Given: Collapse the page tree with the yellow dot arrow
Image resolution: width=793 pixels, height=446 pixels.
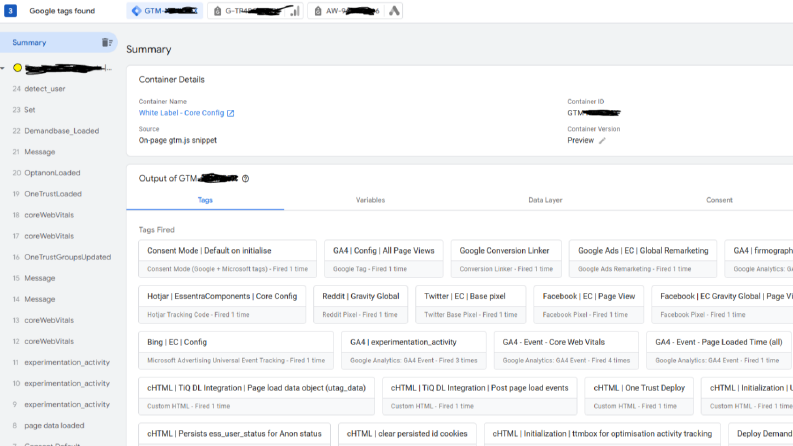Looking at the screenshot, I should 3,68.
